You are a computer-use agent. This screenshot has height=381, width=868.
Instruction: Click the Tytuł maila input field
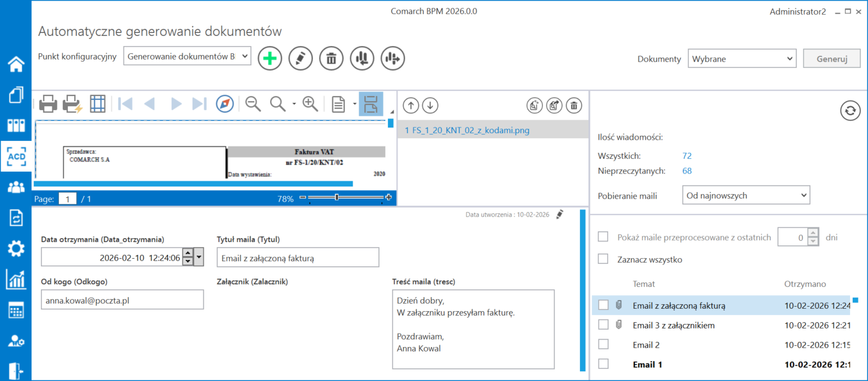[298, 257]
